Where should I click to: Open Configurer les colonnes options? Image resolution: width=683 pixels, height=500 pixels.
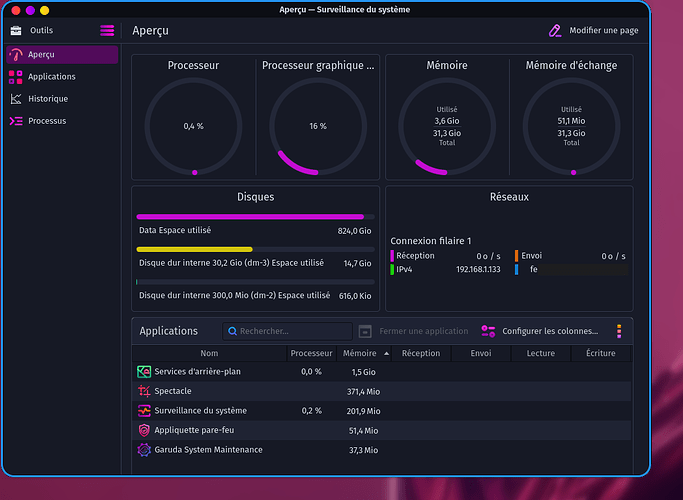[540, 331]
